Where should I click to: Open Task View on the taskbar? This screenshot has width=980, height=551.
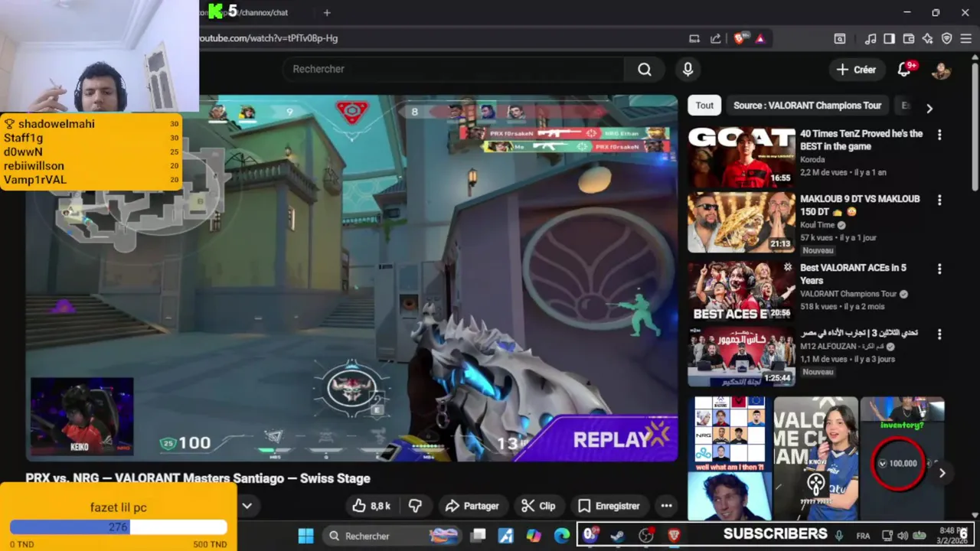478,536
